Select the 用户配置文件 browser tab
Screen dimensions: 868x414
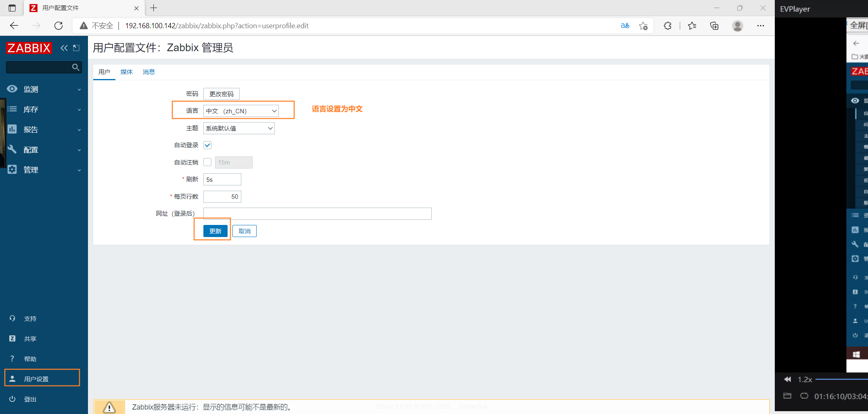[x=84, y=8]
